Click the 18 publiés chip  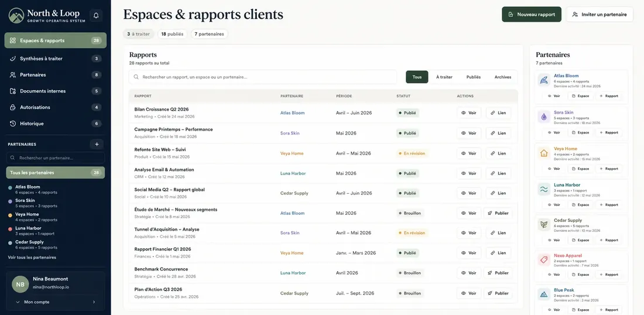click(172, 34)
